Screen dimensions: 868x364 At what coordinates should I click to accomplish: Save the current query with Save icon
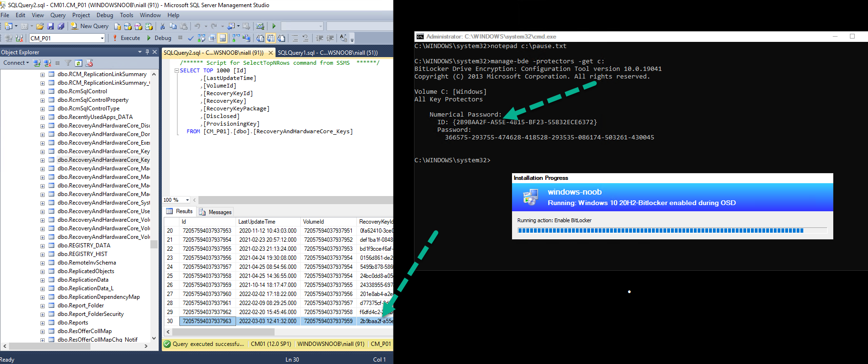click(x=50, y=26)
